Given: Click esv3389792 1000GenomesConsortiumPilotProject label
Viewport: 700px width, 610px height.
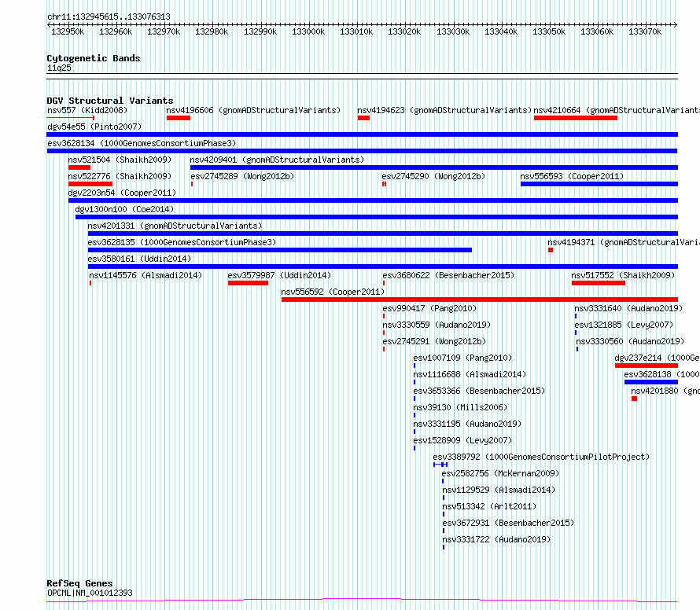Looking at the screenshot, I should click(542, 457).
